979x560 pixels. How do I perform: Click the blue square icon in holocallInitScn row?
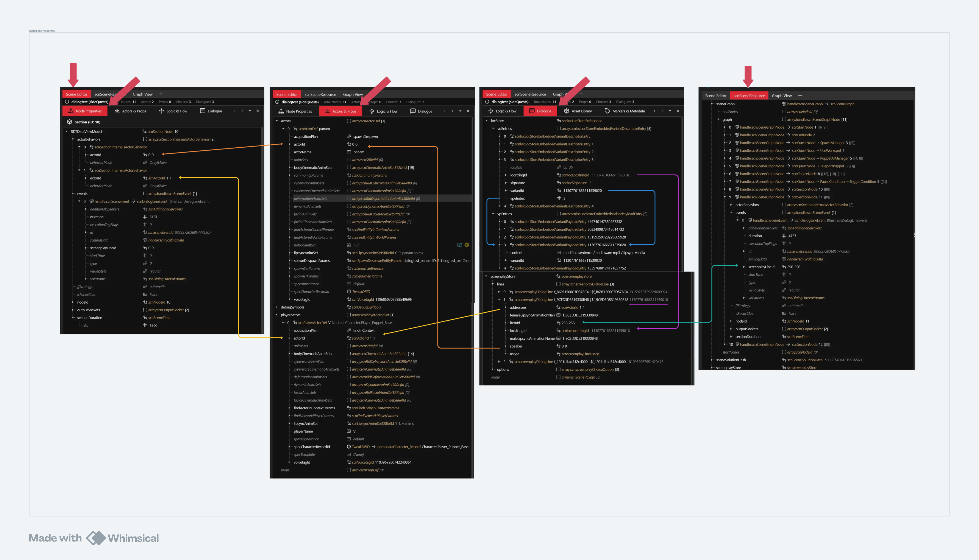pyautogui.click(x=459, y=245)
